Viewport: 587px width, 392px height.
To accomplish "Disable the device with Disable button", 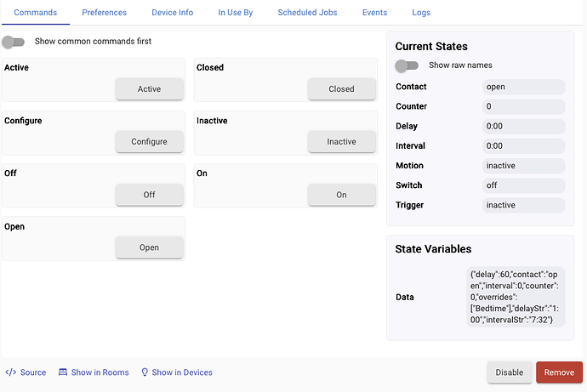I will (x=509, y=372).
